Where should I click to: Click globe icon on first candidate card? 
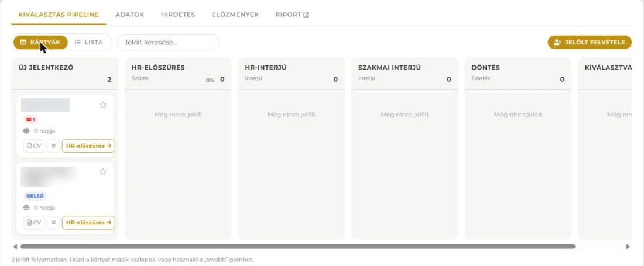[x=27, y=131]
